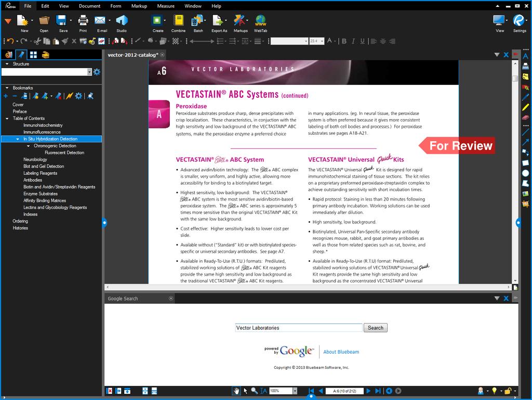
Task: Toggle the Select arrow cursor tool
Action: click(245, 391)
